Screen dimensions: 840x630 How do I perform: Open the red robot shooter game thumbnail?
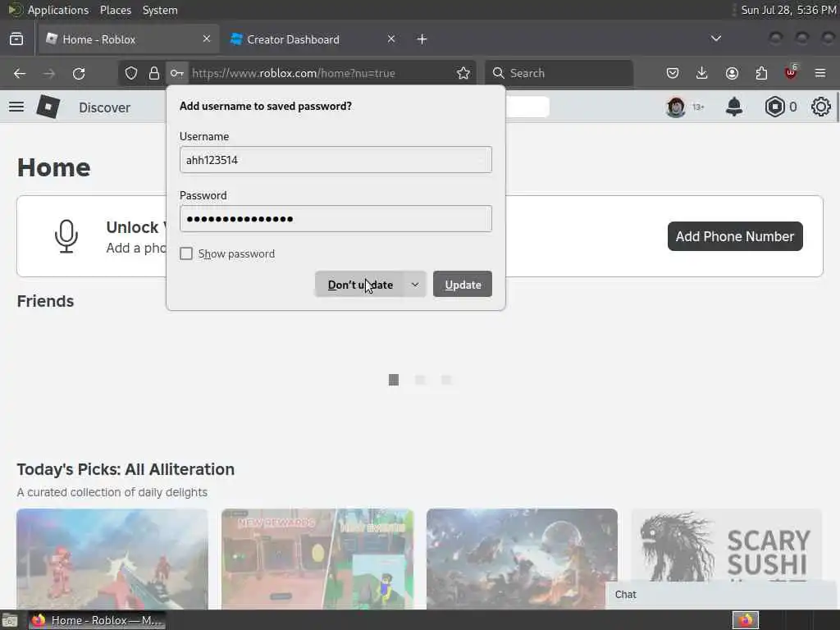coord(112,559)
